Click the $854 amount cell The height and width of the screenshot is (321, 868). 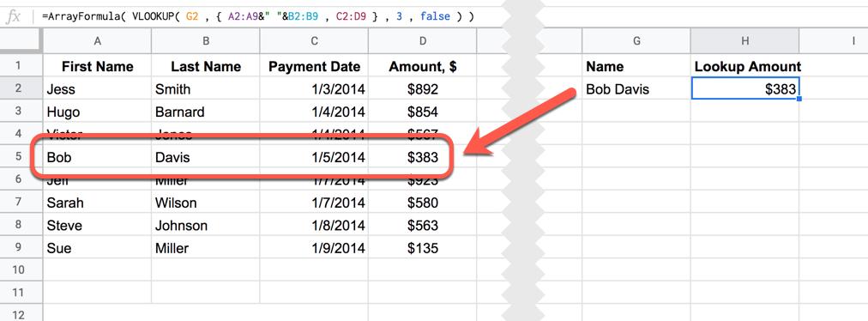[x=422, y=112]
